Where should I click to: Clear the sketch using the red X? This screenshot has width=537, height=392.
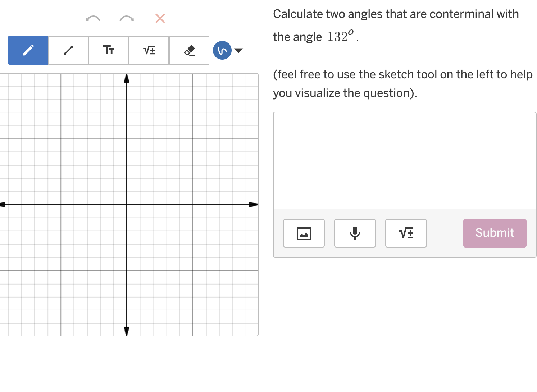pyautogui.click(x=160, y=19)
